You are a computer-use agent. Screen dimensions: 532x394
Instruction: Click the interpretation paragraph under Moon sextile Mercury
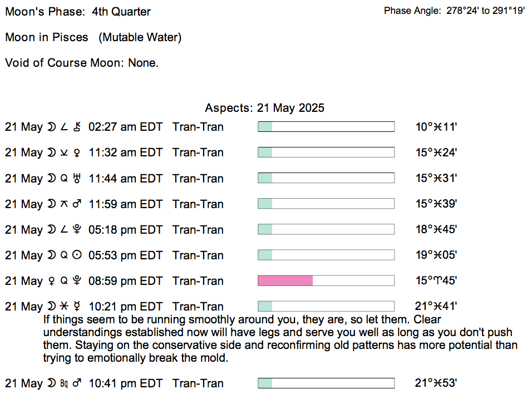pos(278,339)
